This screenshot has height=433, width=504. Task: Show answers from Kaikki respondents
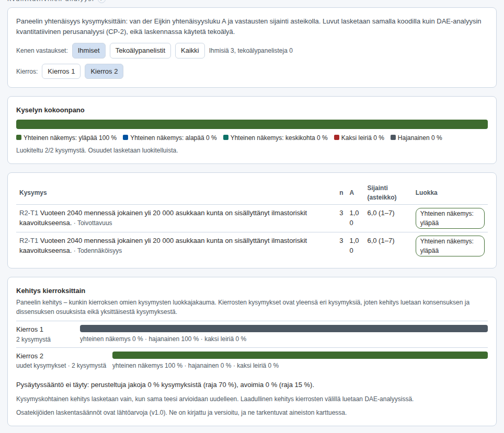tap(190, 51)
